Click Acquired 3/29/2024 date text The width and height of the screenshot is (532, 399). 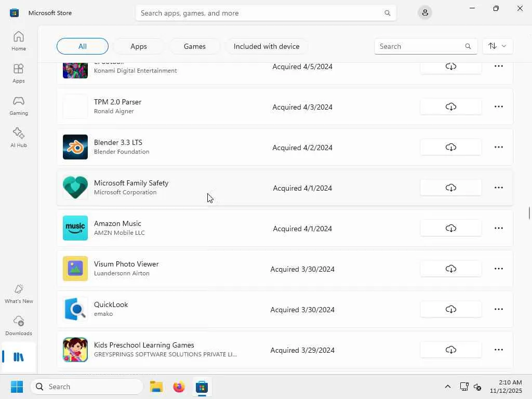point(302,350)
